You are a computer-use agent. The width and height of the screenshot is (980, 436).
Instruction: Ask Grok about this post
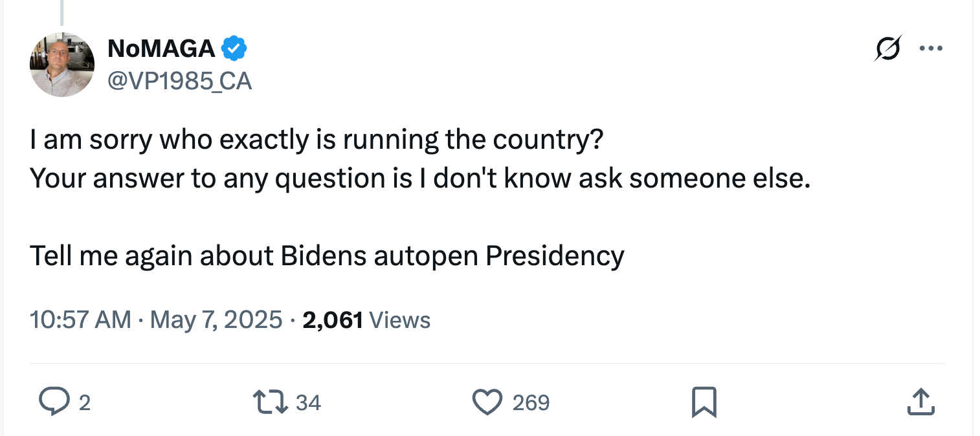coord(888,48)
